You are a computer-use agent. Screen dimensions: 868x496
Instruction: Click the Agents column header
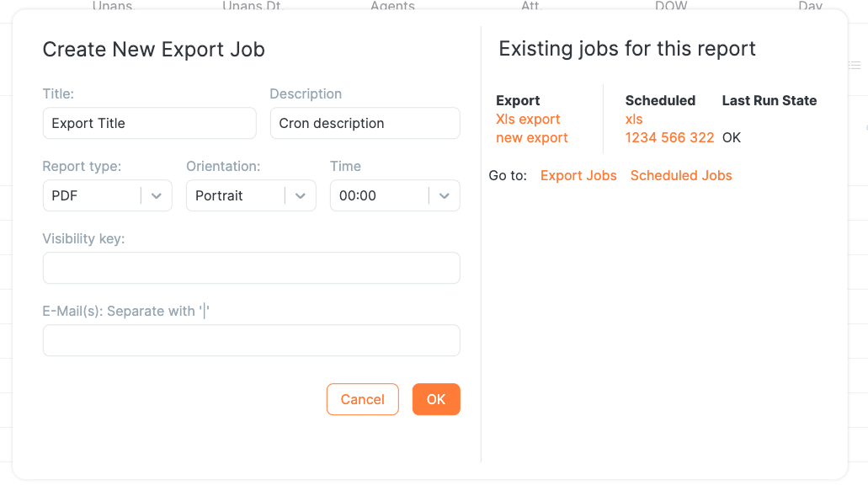tap(392, 7)
